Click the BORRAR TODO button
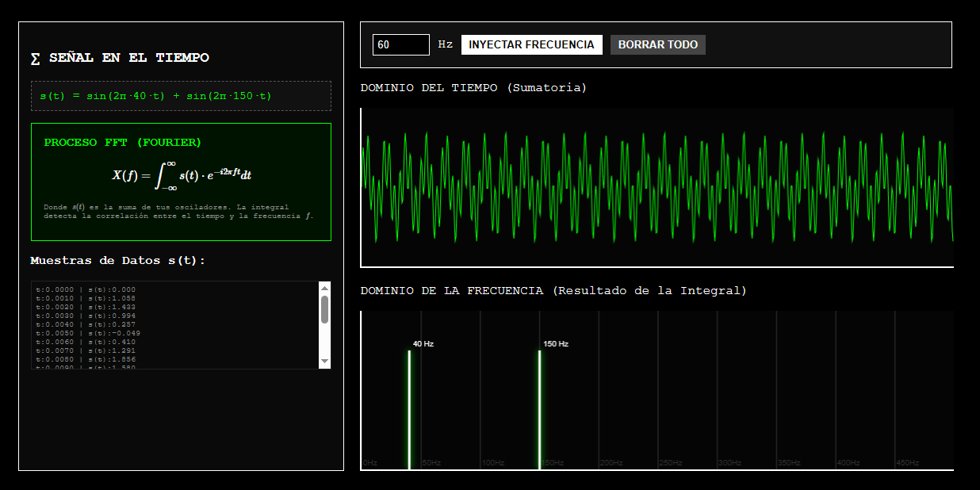 tap(658, 44)
